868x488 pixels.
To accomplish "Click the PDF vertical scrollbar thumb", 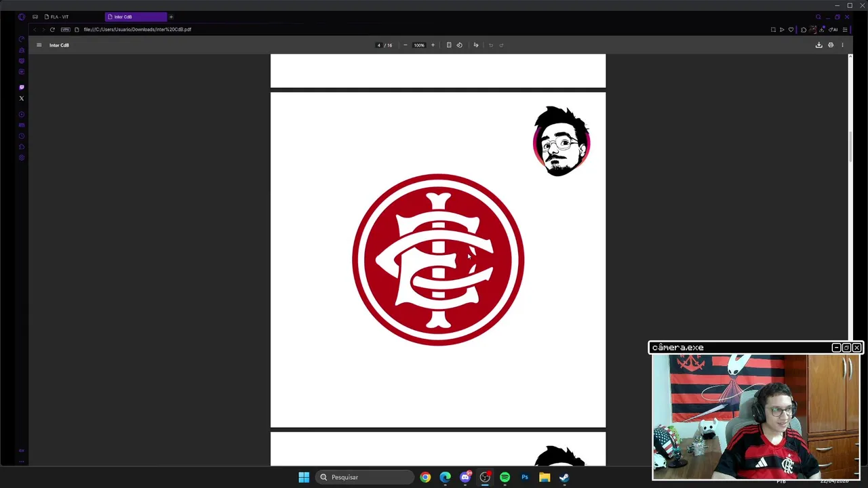I will coord(850,146).
